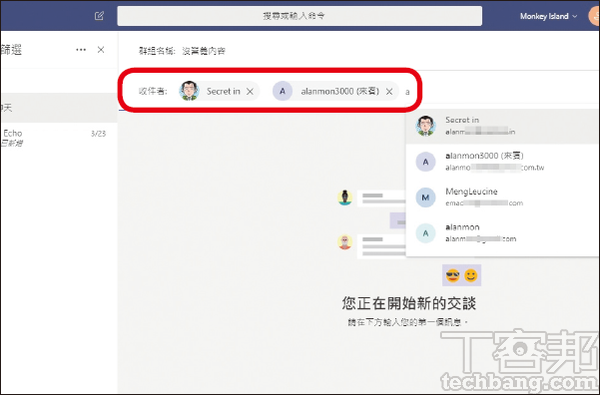This screenshot has width=600, height=395.
Task: Click the alanmon3000 (來賓) recipient chip
Action: pos(336,91)
